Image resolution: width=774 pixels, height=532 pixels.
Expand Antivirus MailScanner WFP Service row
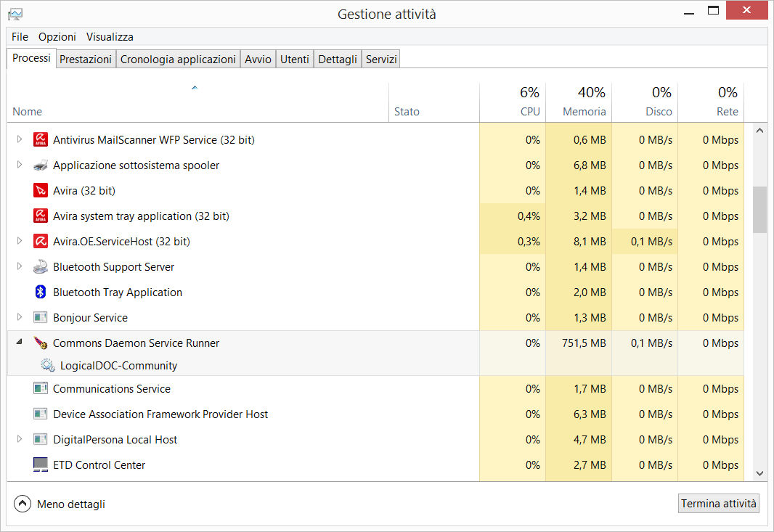pos(20,139)
